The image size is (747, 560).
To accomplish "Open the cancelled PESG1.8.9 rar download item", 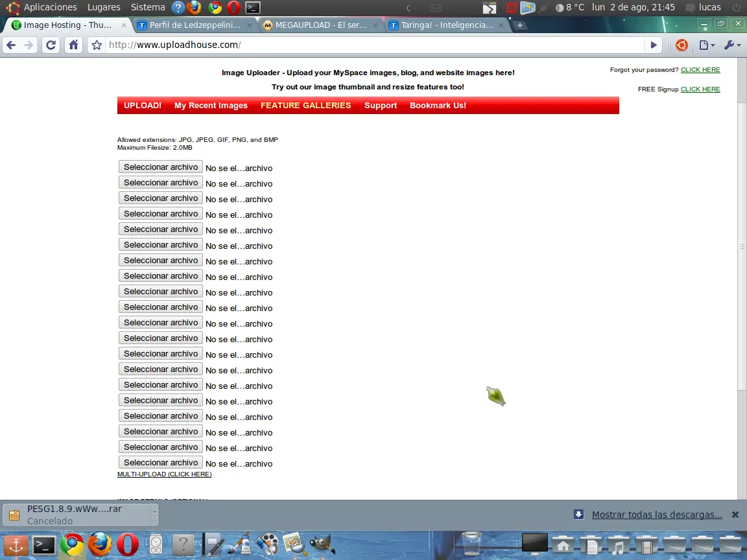I will (77, 515).
